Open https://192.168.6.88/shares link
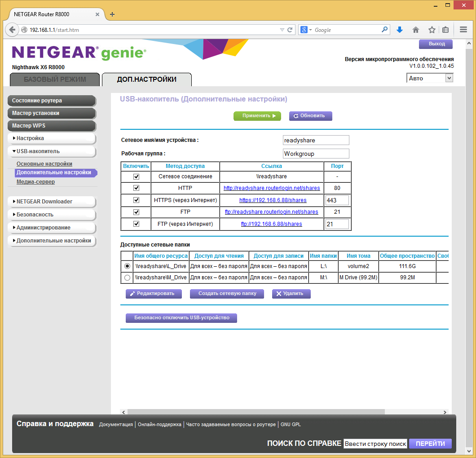This screenshot has width=476, height=458. point(273,200)
